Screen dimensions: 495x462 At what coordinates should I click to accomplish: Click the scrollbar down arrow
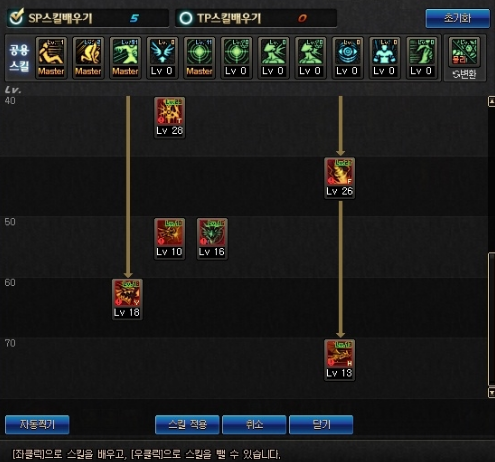pos(491,393)
